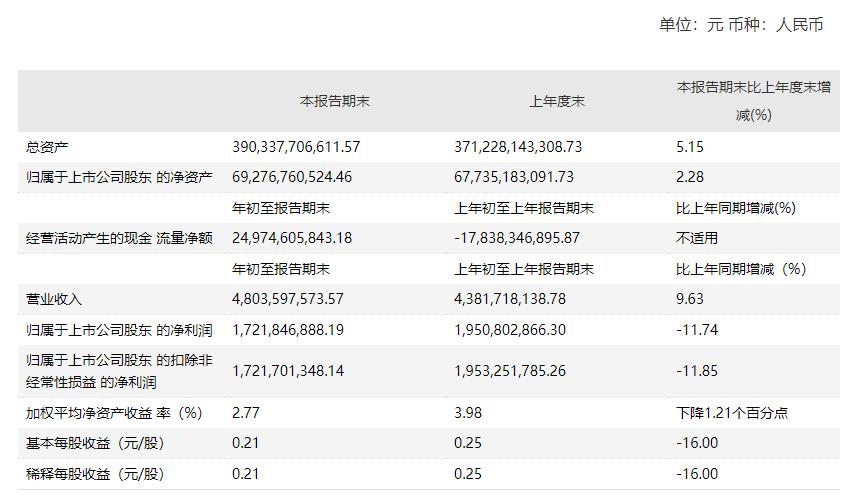Click the 5.15 percent change cell
The height and width of the screenshot is (499, 865).
690,147
